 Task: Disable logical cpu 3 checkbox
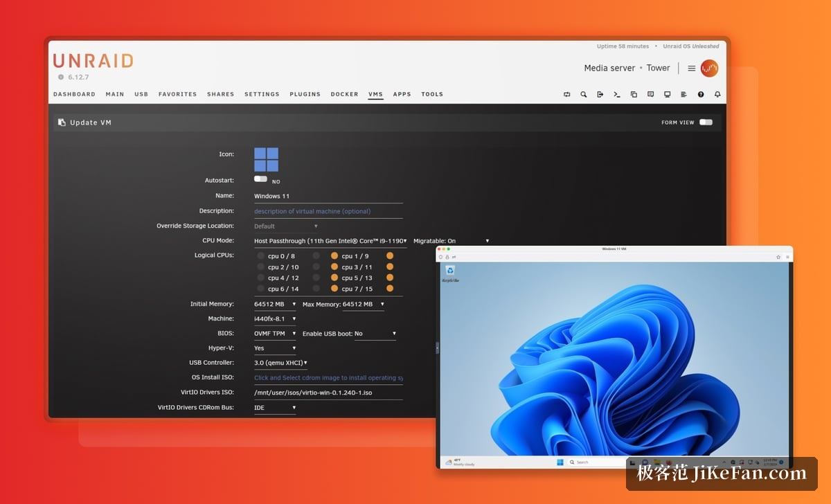tap(334, 267)
